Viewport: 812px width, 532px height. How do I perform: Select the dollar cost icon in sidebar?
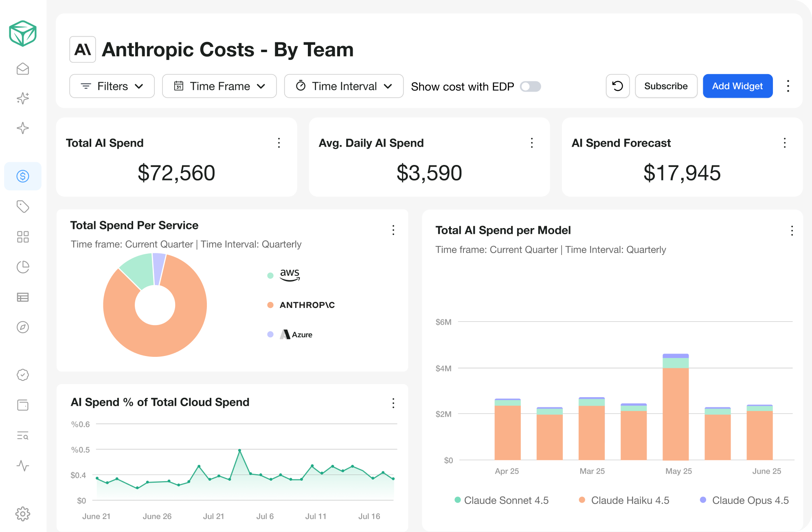pos(23,176)
